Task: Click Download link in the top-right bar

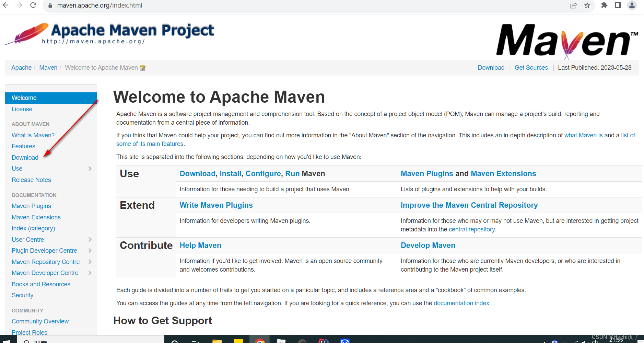Action: [491, 68]
